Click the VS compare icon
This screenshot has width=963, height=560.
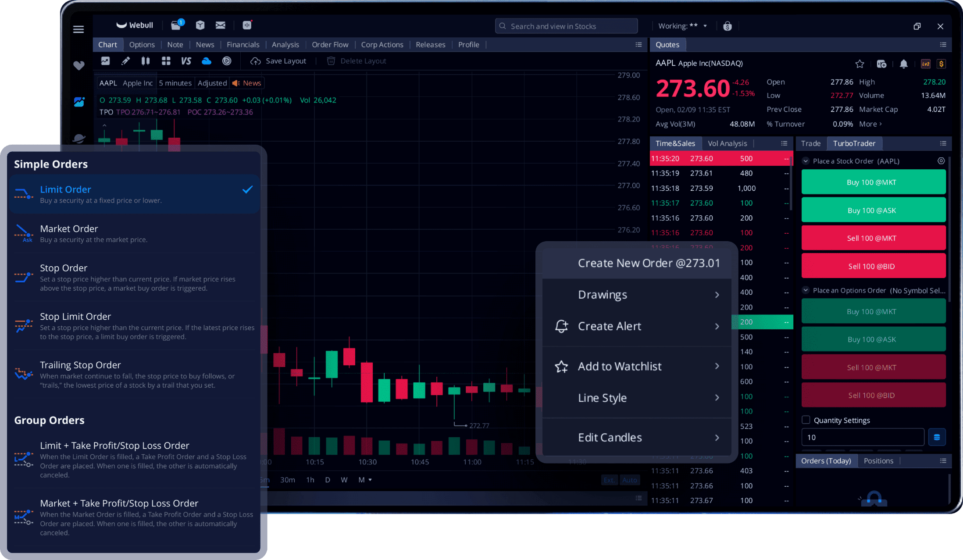point(186,61)
